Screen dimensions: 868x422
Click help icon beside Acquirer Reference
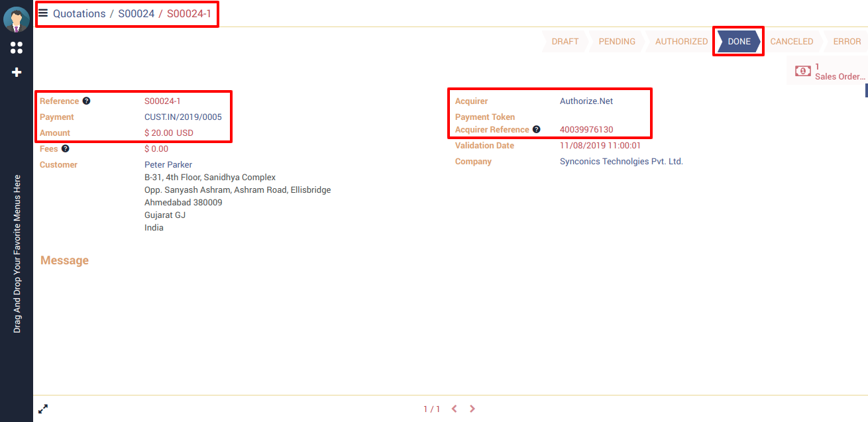pyautogui.click(x=536, y=130)
